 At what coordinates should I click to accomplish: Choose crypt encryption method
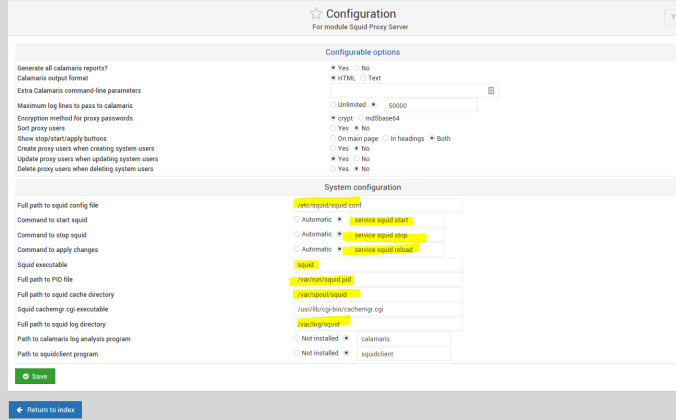coord(333,118)
